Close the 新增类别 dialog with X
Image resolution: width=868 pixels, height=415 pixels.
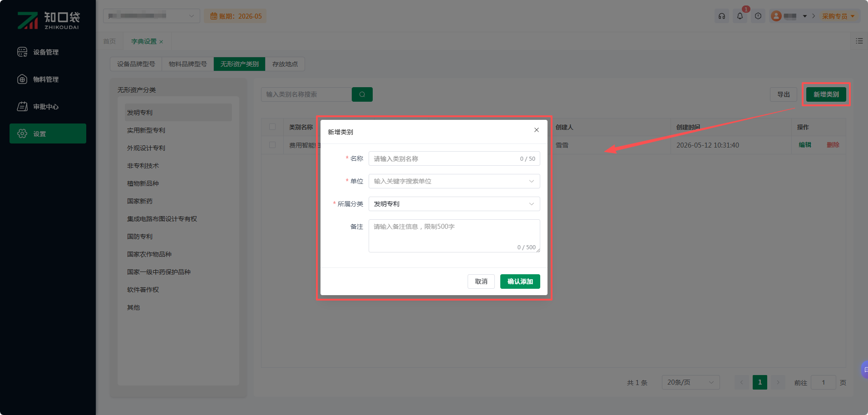tap(537, 130)
